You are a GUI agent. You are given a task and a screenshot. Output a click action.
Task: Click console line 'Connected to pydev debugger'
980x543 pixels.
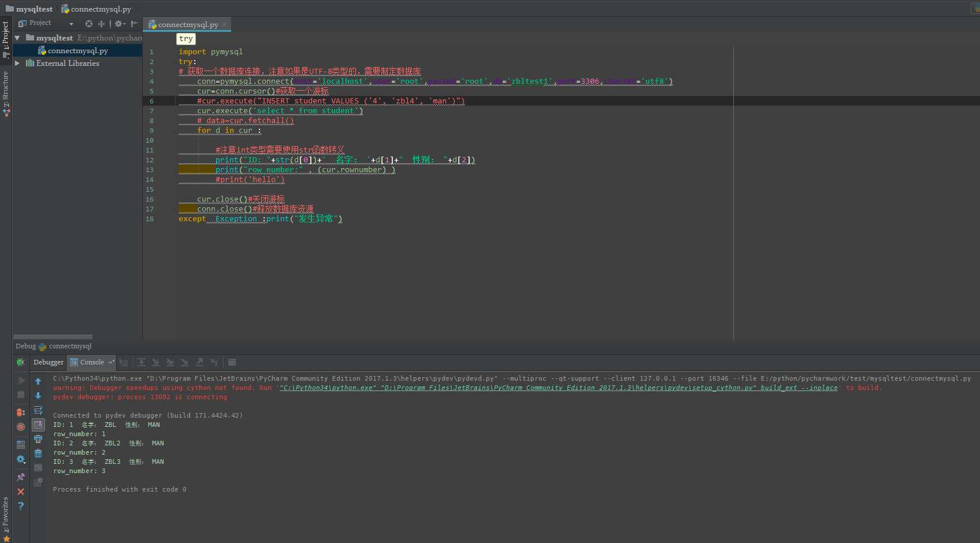[148, 416]
